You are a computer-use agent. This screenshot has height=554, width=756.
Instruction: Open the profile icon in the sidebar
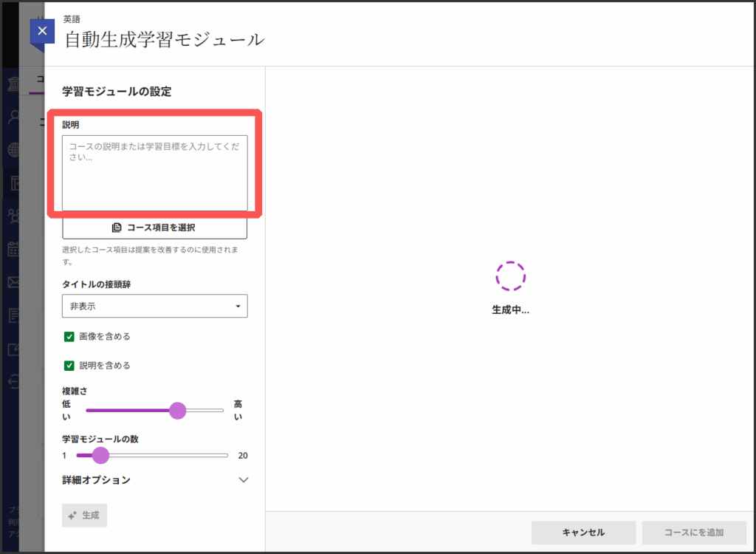tap(14, 117)
